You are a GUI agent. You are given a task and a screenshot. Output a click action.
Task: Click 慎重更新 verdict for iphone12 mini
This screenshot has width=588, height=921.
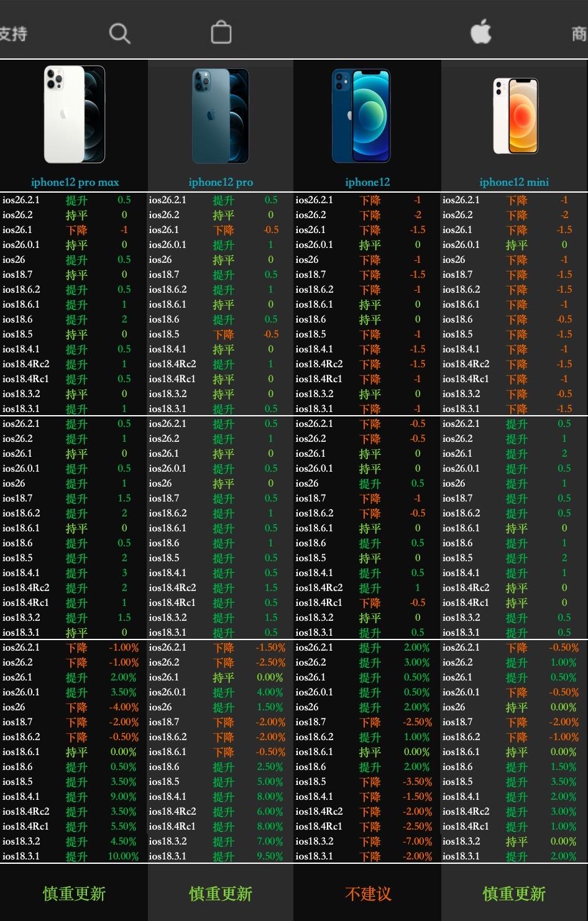[514, 894]
